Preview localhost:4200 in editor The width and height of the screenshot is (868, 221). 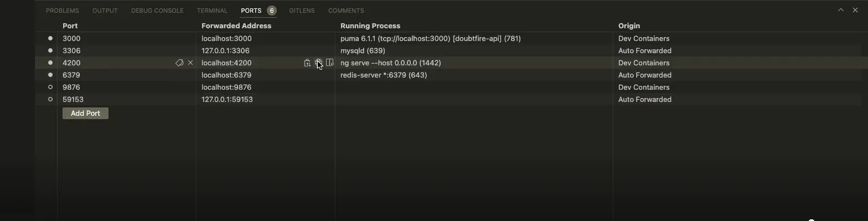point(330,63)
